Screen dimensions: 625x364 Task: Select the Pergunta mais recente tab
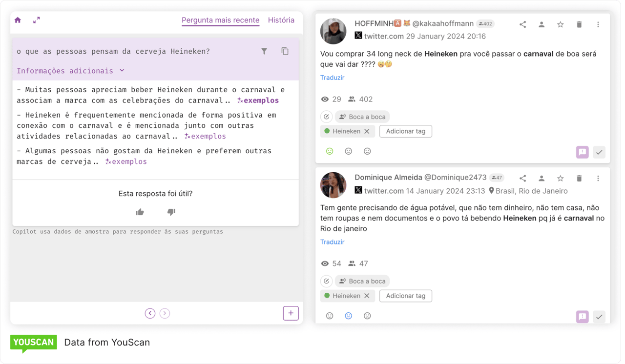click(x=220, y=20)
